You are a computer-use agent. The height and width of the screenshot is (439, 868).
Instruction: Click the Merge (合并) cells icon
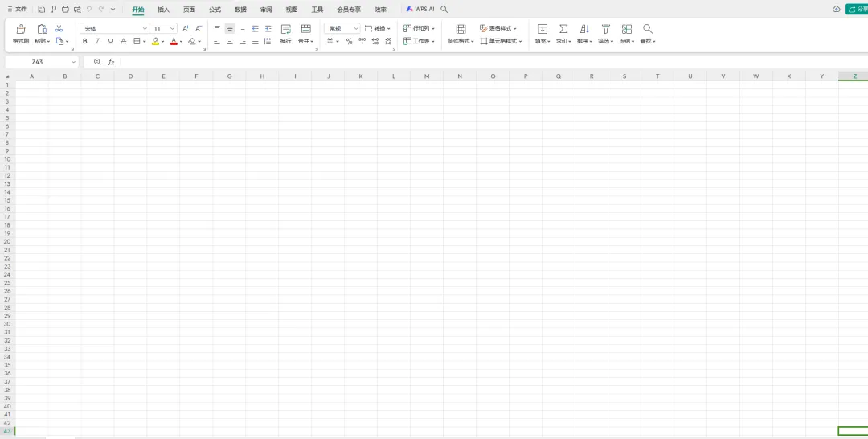(x=305, y=35)
